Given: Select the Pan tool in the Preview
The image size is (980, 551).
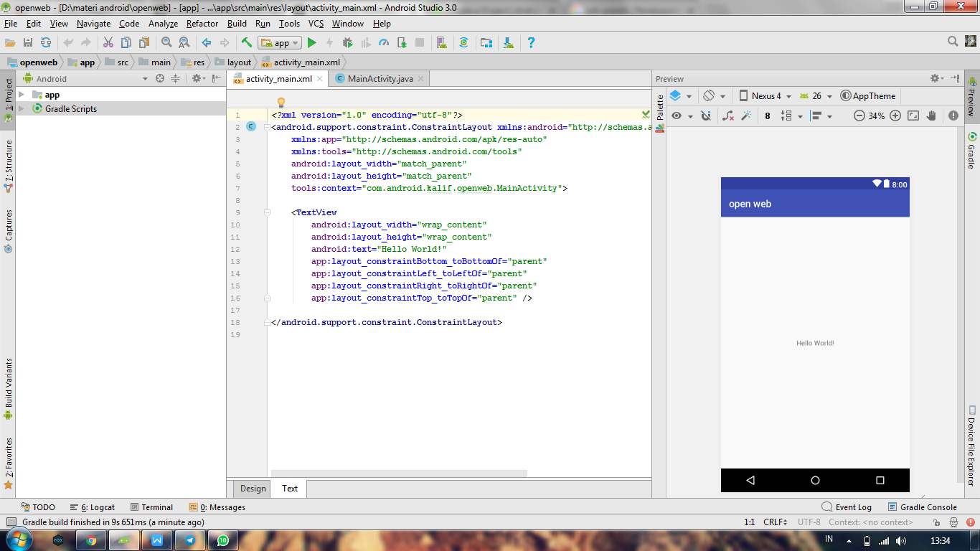Looking at the screenshot, I should tap(931, 115).
